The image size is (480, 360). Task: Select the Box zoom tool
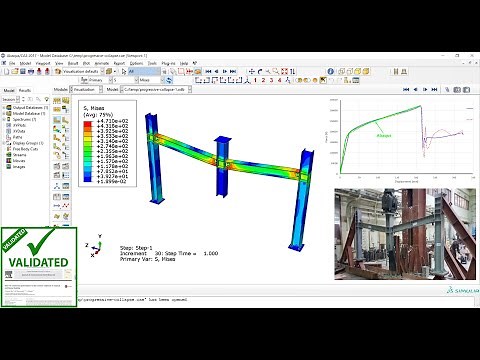tap(276, 71)
